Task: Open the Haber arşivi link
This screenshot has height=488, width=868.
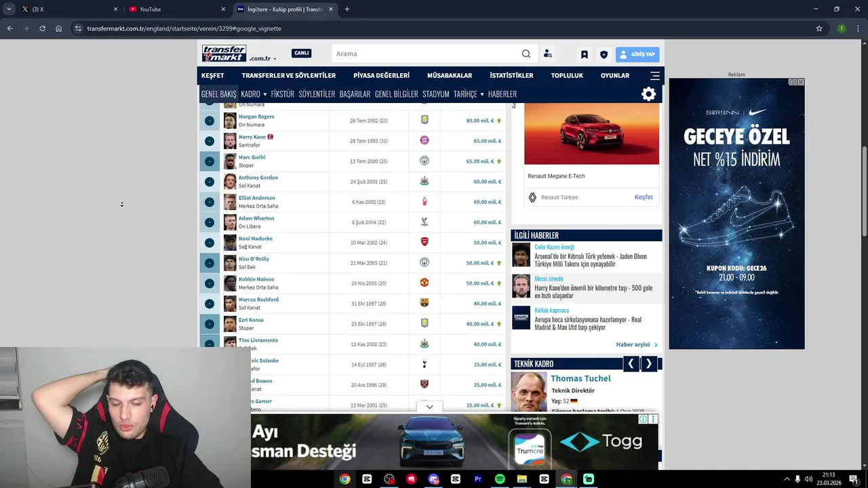Action: point(637,344)
